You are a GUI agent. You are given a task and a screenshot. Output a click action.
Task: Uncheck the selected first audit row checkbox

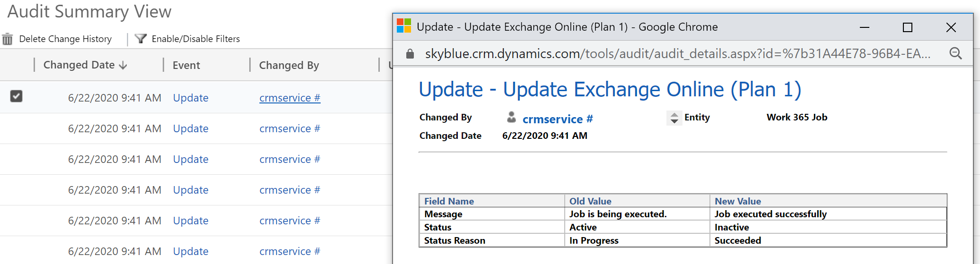(x=16, y=96)
